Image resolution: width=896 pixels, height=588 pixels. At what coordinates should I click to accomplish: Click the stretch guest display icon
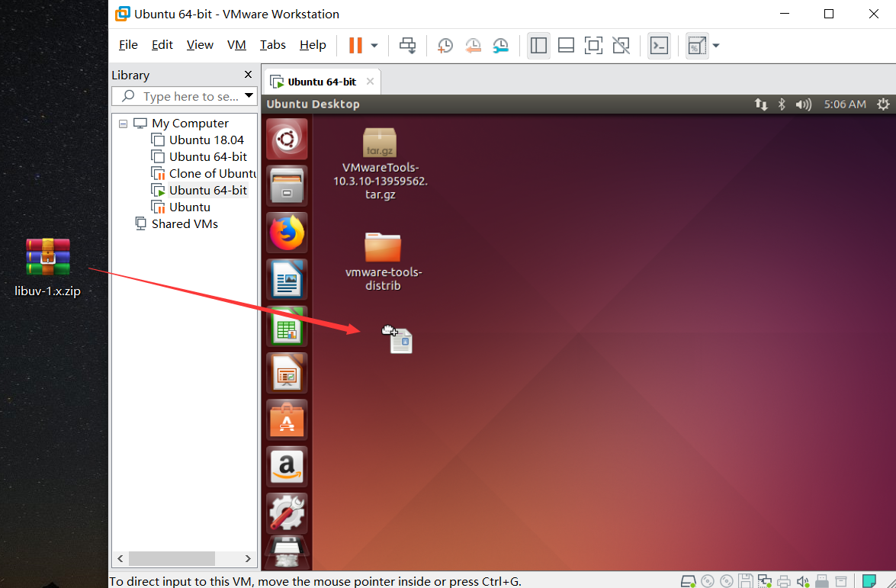pyautogui.click(x=696, y=45)
